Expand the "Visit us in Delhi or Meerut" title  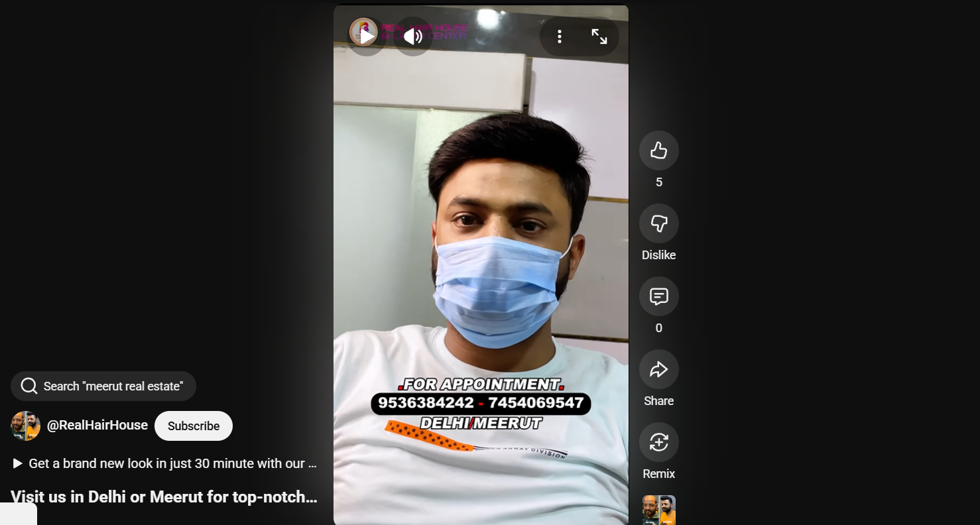coord(164,496)
